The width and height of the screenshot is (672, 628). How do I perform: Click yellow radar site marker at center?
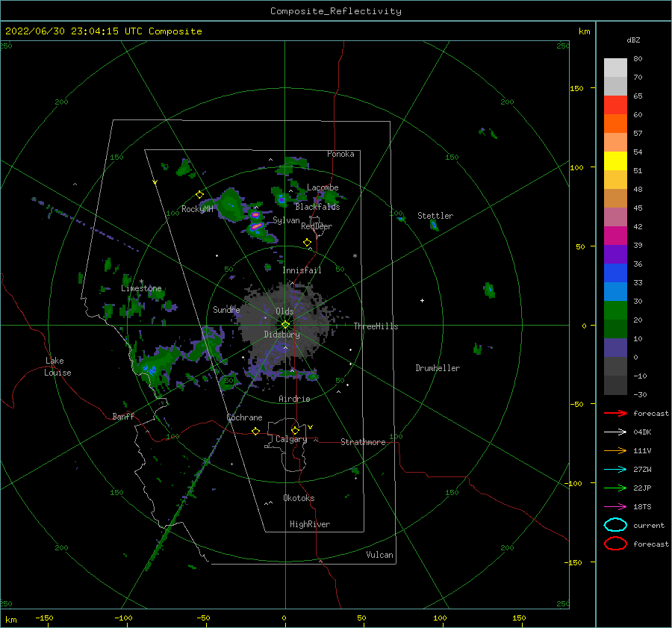tap(285, 325)
